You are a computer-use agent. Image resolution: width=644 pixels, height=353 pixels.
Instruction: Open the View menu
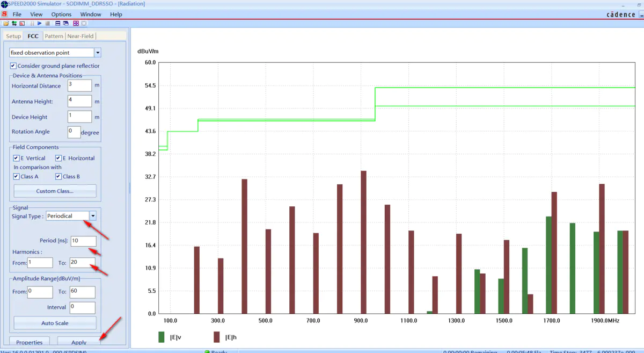coord(36,15)
